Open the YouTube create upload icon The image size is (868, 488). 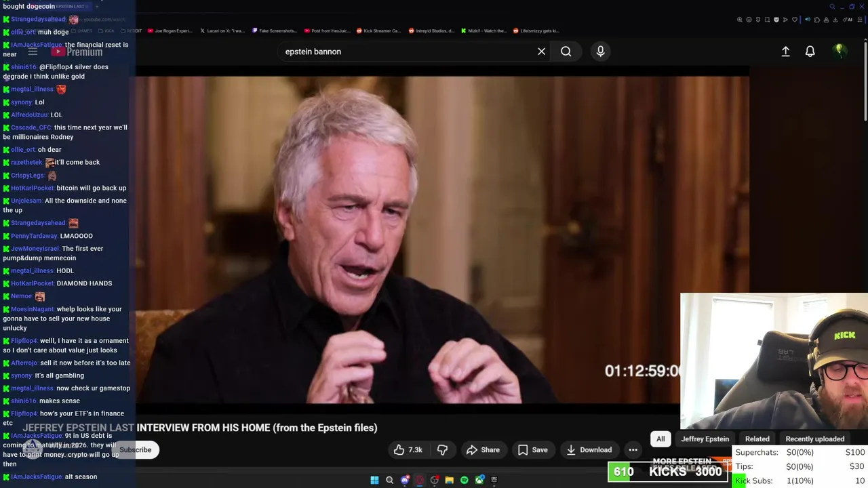pos(785,52)
